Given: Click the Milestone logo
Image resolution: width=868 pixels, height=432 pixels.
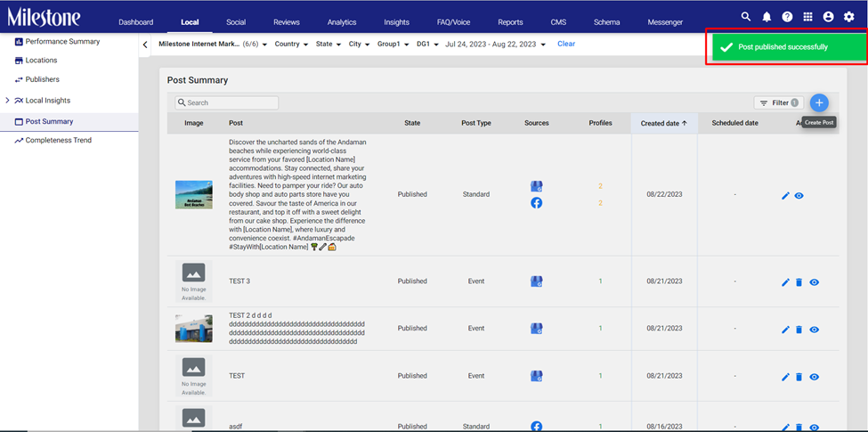Looking at the screenshot, I should coord(44,17).
